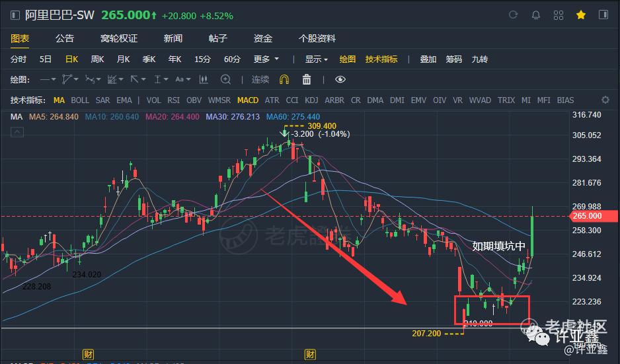Toggle the 技术指标 toolbar
This screenshot has width=620, height=364.
(x=381, y=59)
